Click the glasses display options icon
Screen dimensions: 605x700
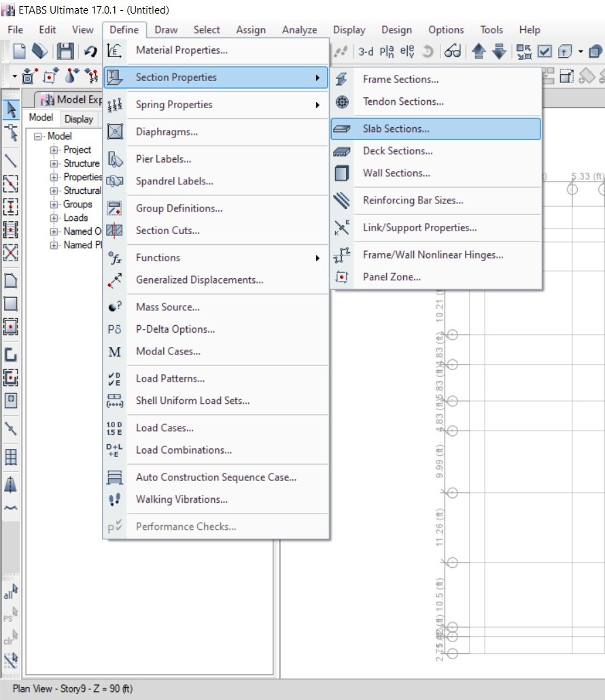[x=452, y=52]
